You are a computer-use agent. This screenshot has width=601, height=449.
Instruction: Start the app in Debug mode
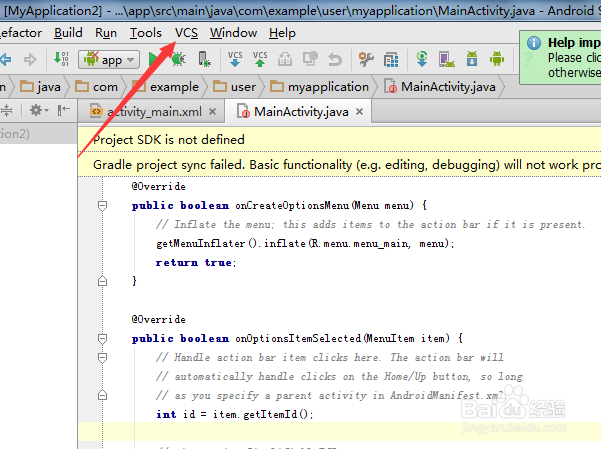[179, 59]
